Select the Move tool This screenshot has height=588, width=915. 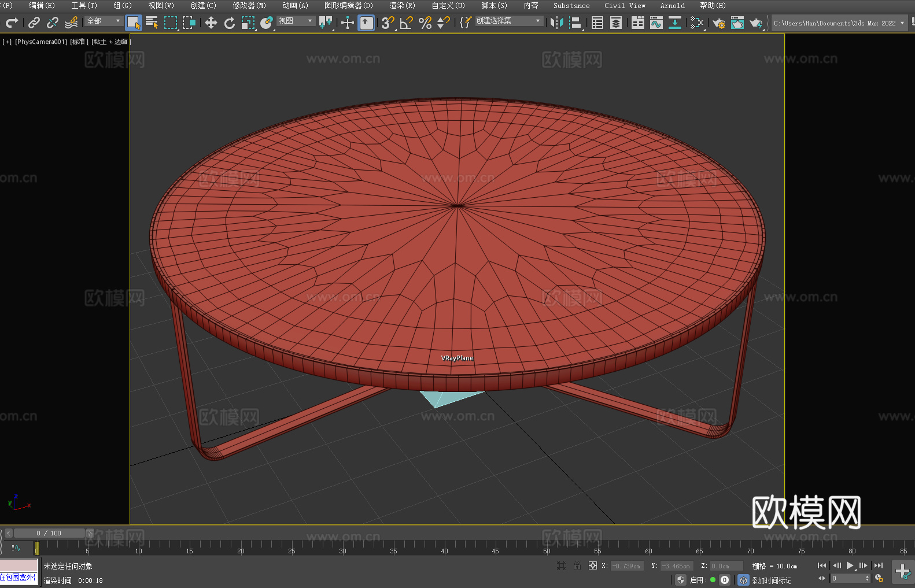click(x=211, y=23)
